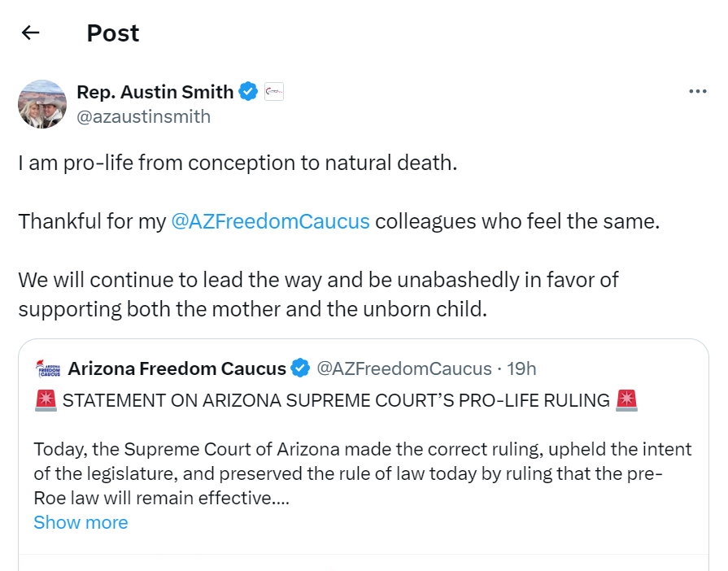The width and height of the screenshot is (728, 571).
Task: Go back using the left arrow
Action: click(x=31, y=33)
